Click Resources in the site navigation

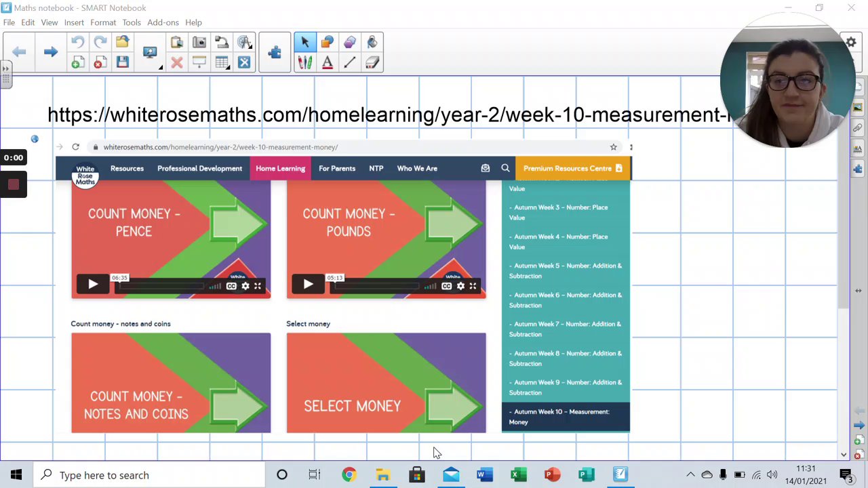(x=127, y=168)
